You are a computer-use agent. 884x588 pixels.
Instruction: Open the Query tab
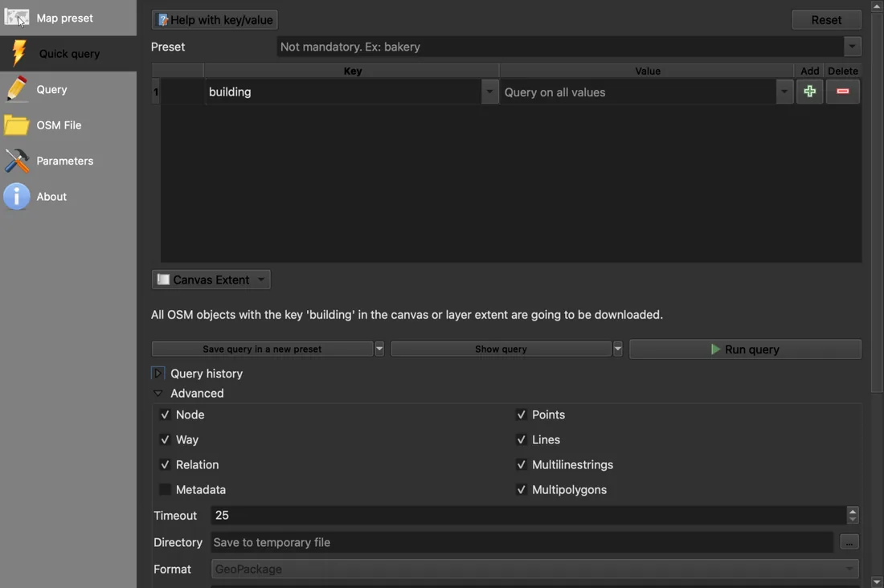(x=68, y=89)
